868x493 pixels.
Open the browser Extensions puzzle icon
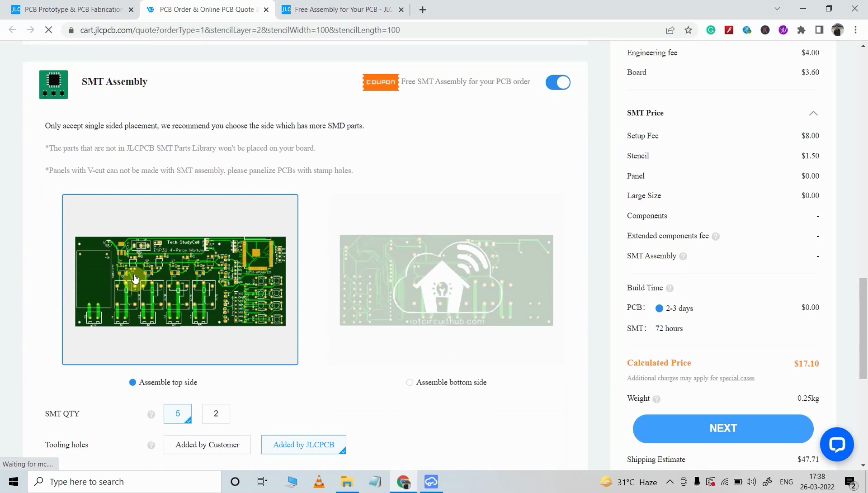pyautogui.click(x=802, y=30)
